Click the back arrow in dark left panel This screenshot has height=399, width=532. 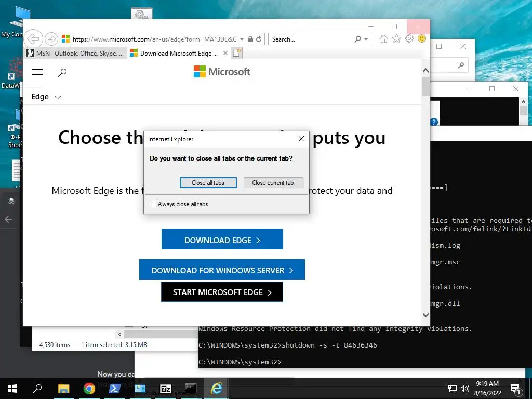[8, 219]
